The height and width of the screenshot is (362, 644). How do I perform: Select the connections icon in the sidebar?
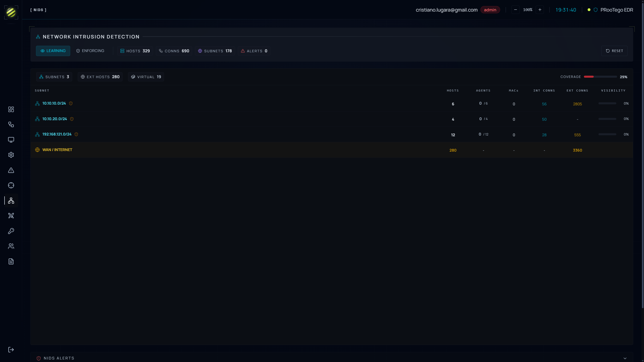[x=11, y=124]
